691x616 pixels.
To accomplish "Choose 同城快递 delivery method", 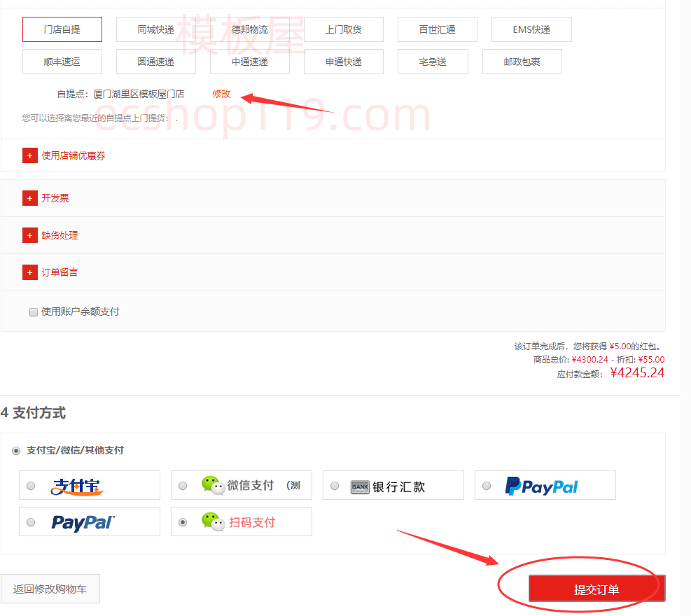I will 156,29.
